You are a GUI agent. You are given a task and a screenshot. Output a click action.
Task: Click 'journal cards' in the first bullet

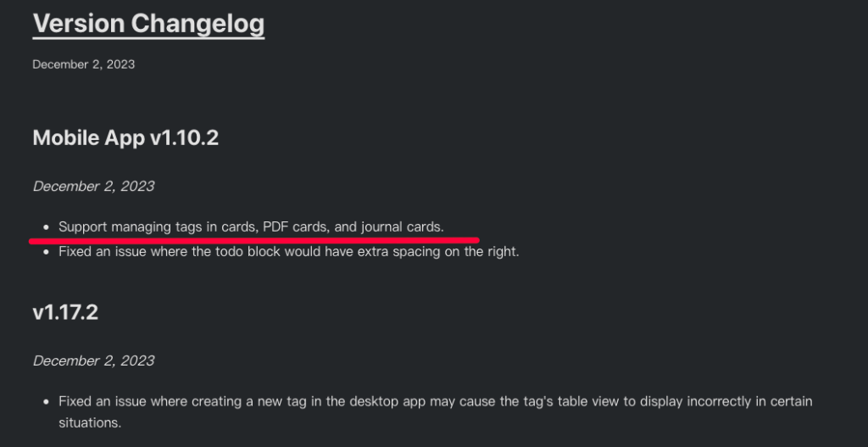click(x=400, y=226)
